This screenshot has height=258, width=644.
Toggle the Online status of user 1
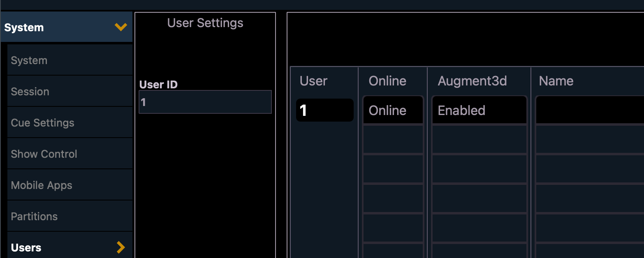point(392,110)
